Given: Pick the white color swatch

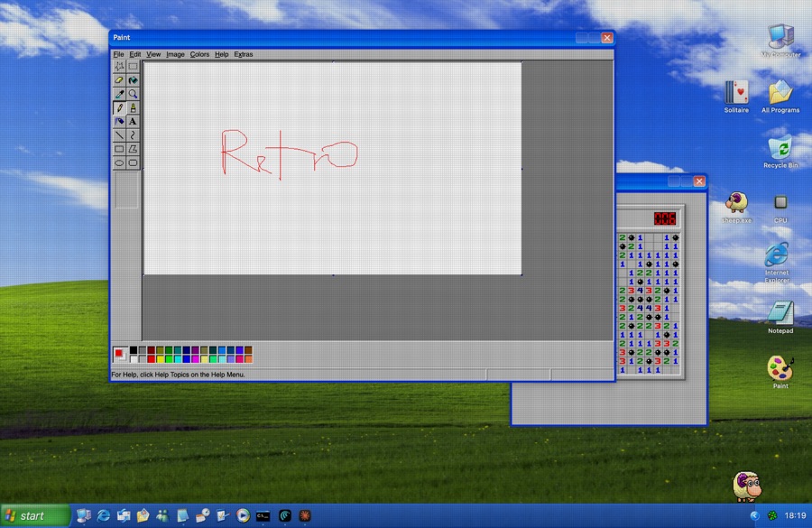Looking at the screenshot, I should pos(134,359).
